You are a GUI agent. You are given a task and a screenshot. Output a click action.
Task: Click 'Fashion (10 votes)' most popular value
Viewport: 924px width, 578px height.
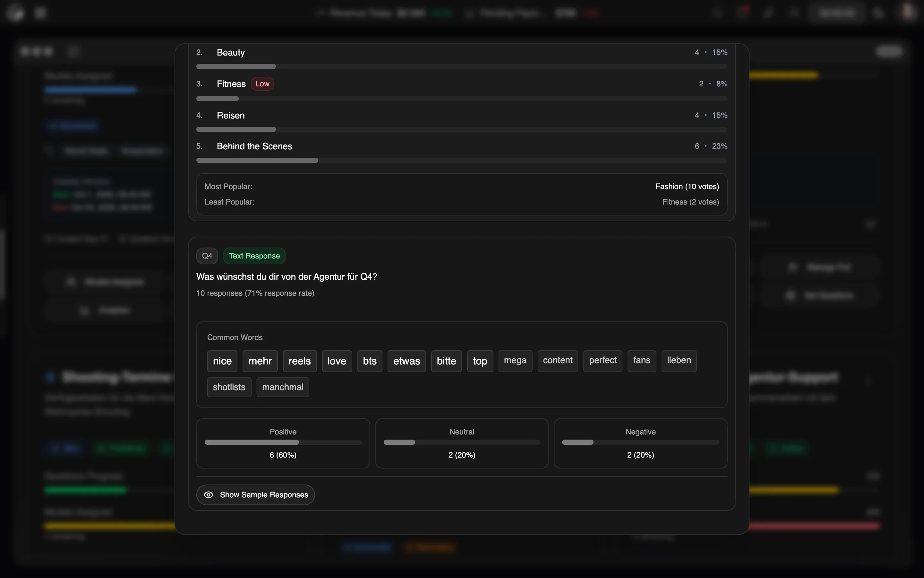687,187
